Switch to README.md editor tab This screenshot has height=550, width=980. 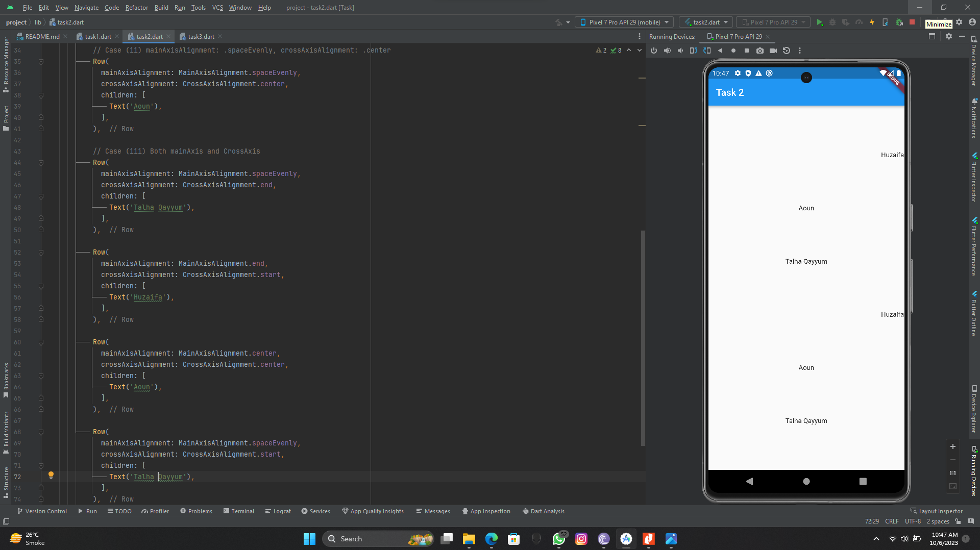(x=42, y=36)
